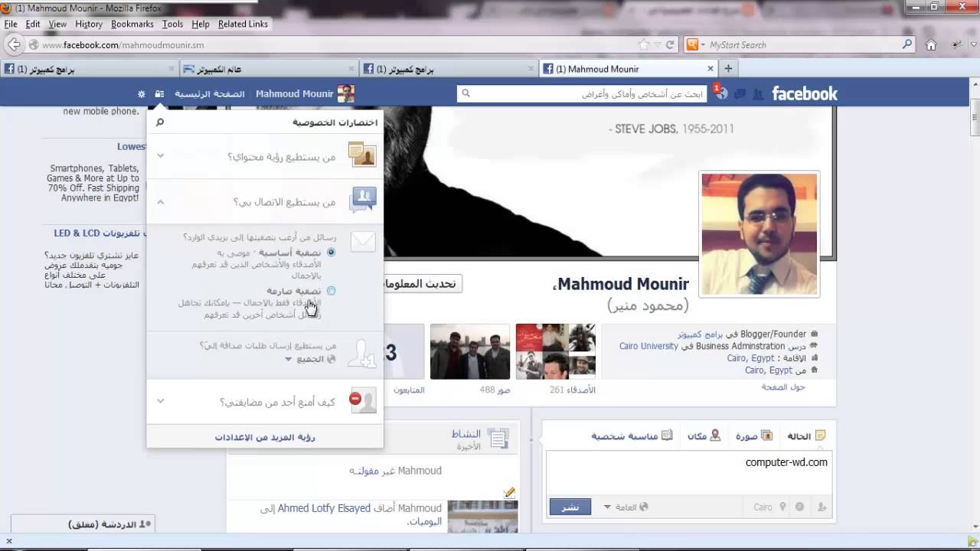980x551 pixels.
Task: Click the blue 'نشر' post button
Action: 570,507
